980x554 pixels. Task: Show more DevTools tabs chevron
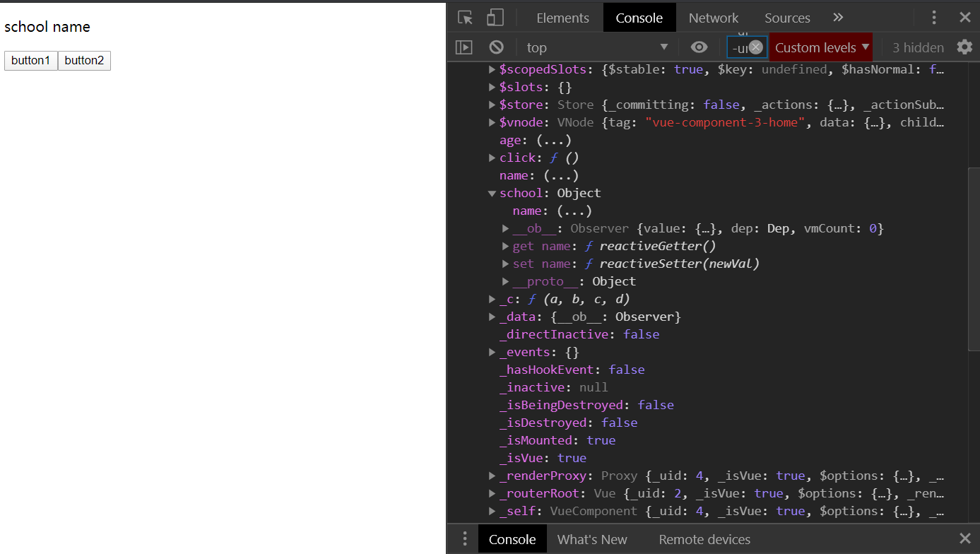click(x=838, y=18)
